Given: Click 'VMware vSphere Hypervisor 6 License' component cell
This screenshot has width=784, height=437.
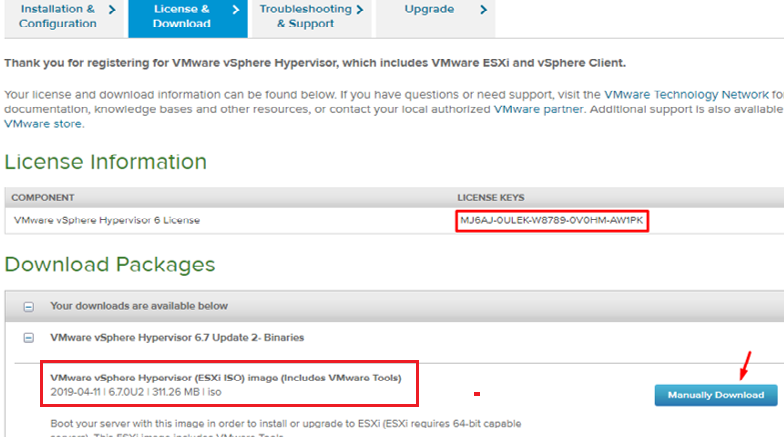Looking at the screenshot, I should click(x=106, y=220).
